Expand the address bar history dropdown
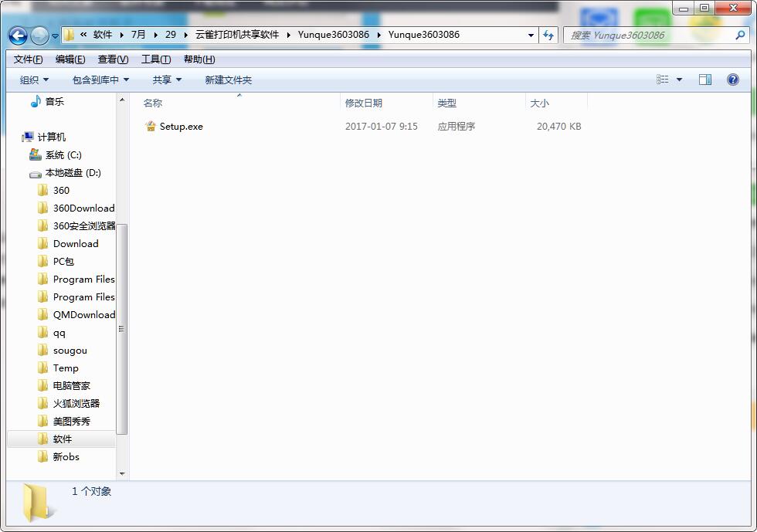757x532 pixels. tap(531, 36)
